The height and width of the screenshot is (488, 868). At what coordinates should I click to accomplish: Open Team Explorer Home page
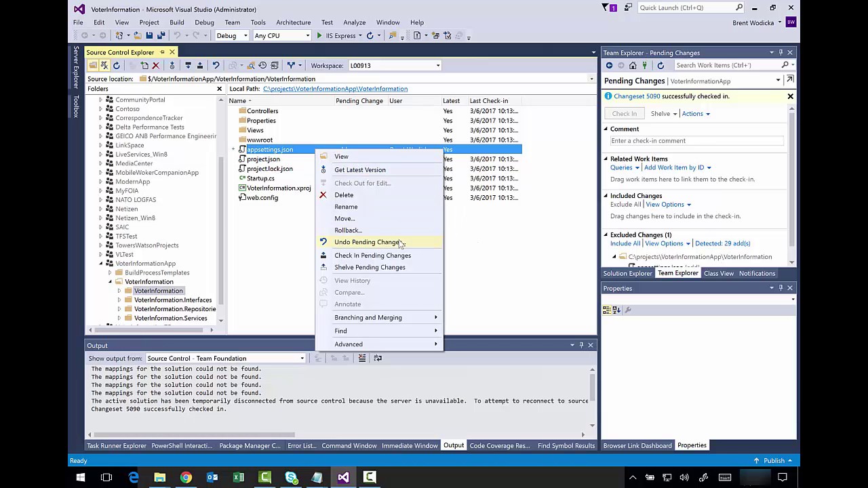(x=633, y=65)
